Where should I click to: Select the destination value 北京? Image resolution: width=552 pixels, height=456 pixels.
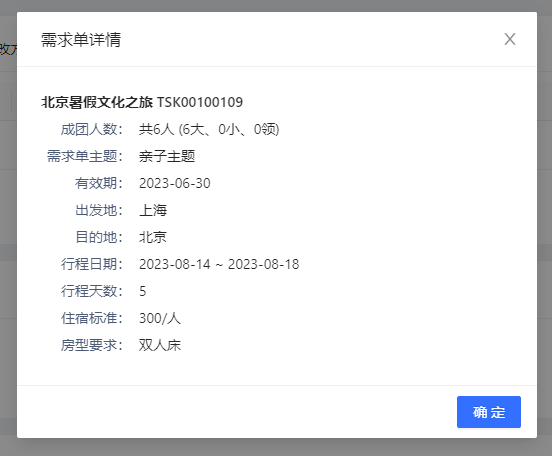pyautogui.click(x=153, y=237)
